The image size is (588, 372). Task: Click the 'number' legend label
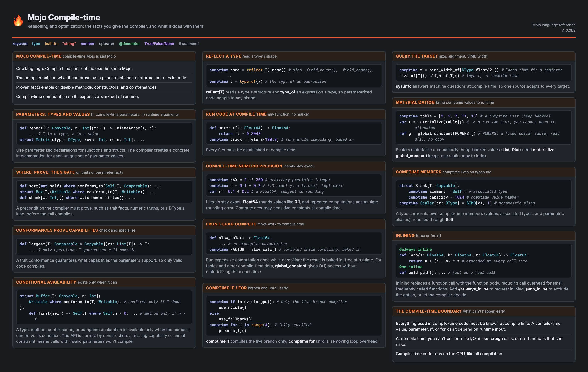[x=87, y=44]
